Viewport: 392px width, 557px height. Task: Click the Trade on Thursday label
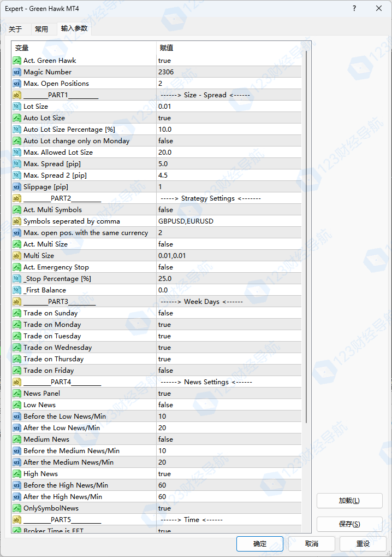coord(54,359)
